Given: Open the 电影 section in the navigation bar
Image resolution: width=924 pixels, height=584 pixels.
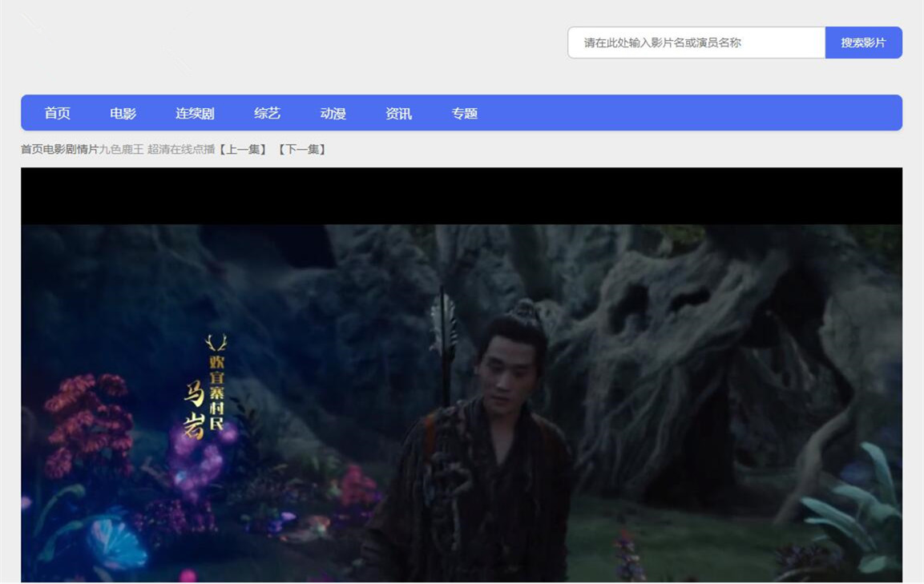Looking at the screenshot, I should coord(123,113).
